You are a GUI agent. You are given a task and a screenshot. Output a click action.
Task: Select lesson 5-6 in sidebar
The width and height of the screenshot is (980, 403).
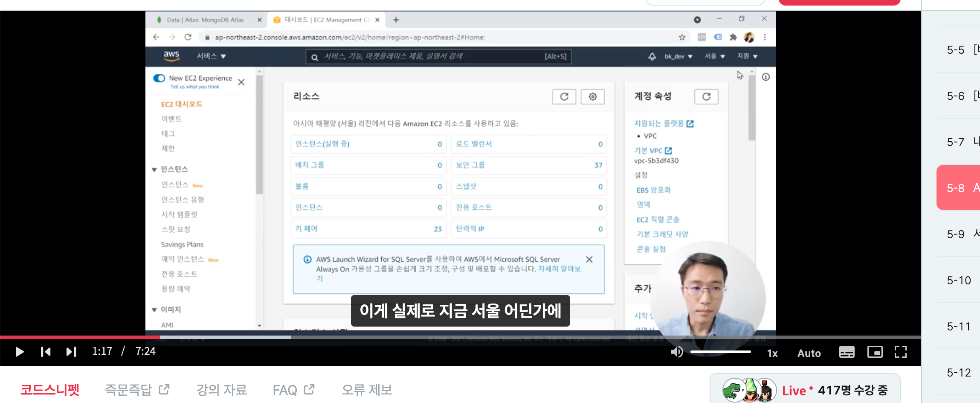point(958,96)
